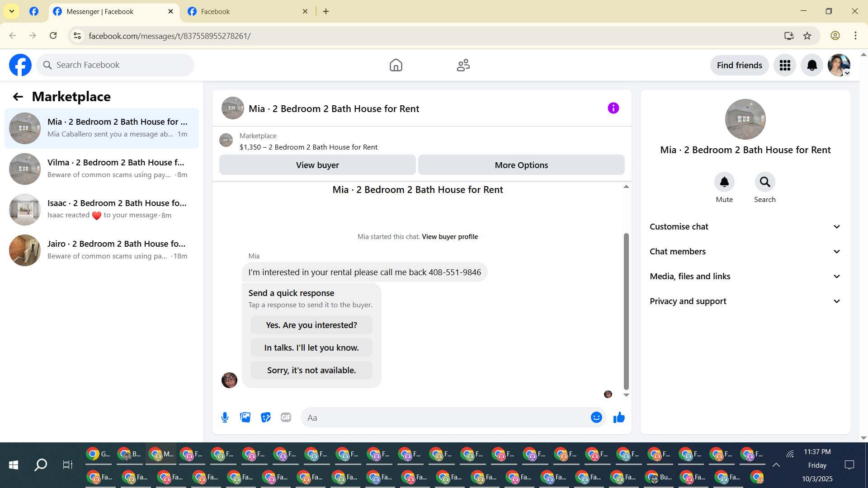The width and height of the screenshot is (868, 488).
Task: Open the Windows notification center
Action: (849, 465)
